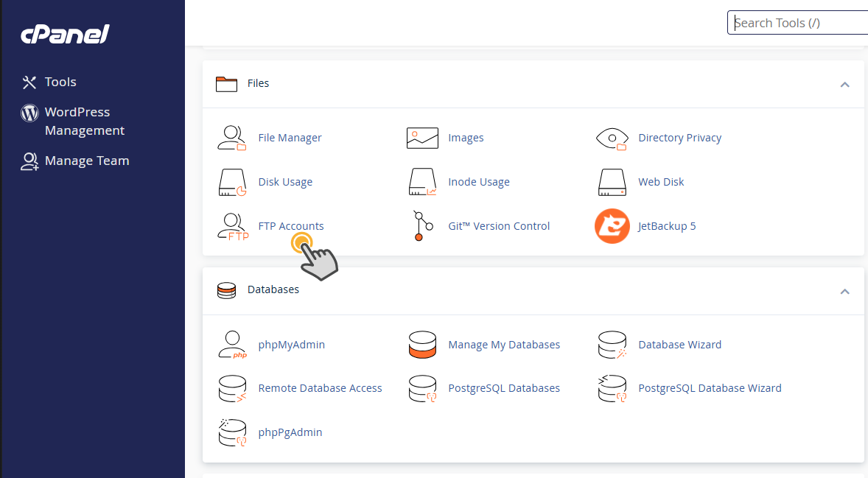868x478 pixels.
Task: Click the WordPress logo icon in sidebar
Action: click(30, 113)
